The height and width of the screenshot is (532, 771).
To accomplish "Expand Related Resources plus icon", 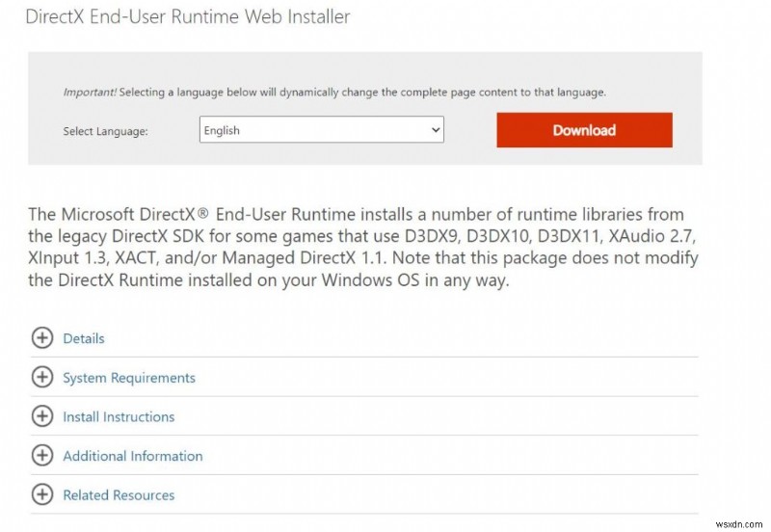I will point(42,494).
